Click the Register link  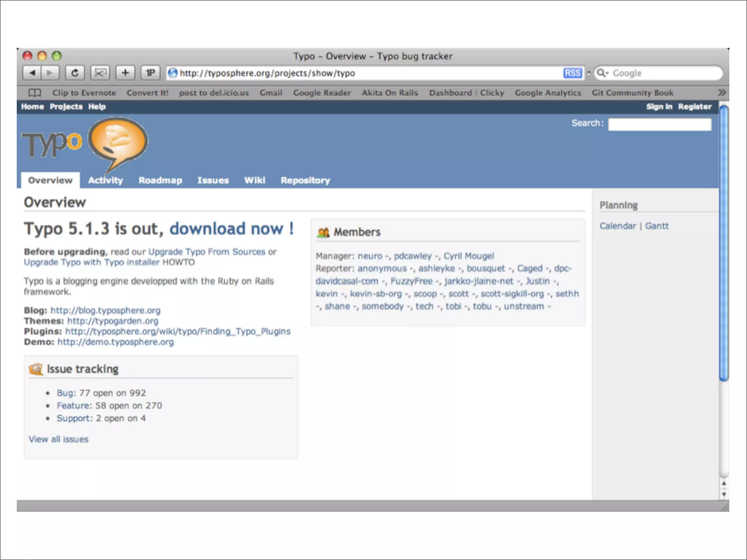click(695, 106)
